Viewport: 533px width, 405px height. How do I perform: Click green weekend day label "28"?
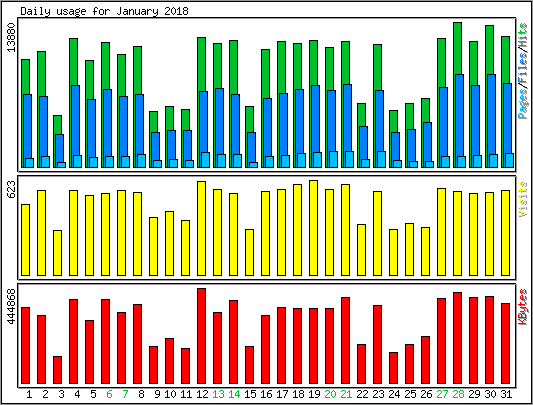click(458, 394)
